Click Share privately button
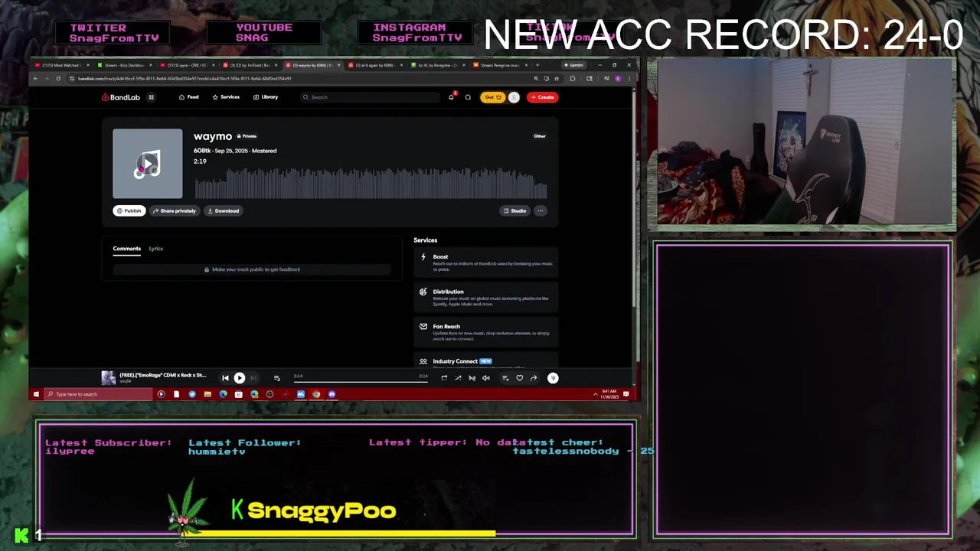 (x=174, y=210)
